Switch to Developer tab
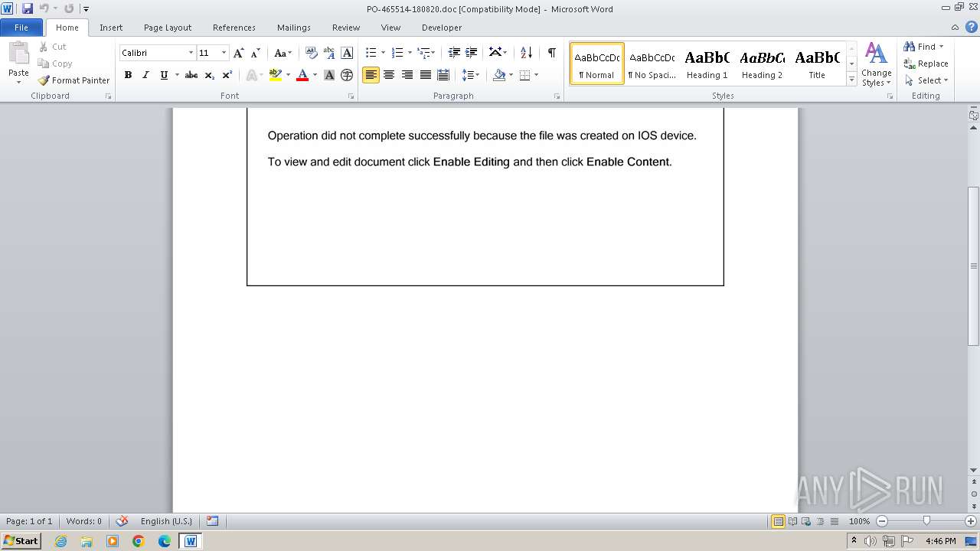This screenshot has height=551, width=980. (442, 28)
